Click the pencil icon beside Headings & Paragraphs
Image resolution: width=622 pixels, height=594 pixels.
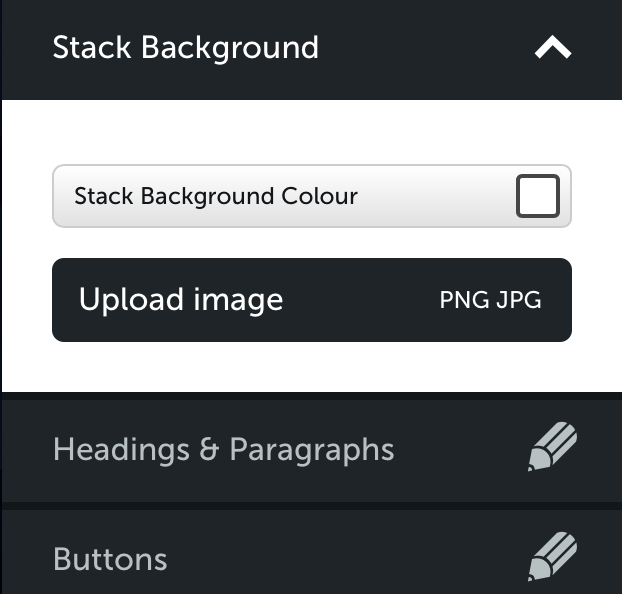click(552, 447)
